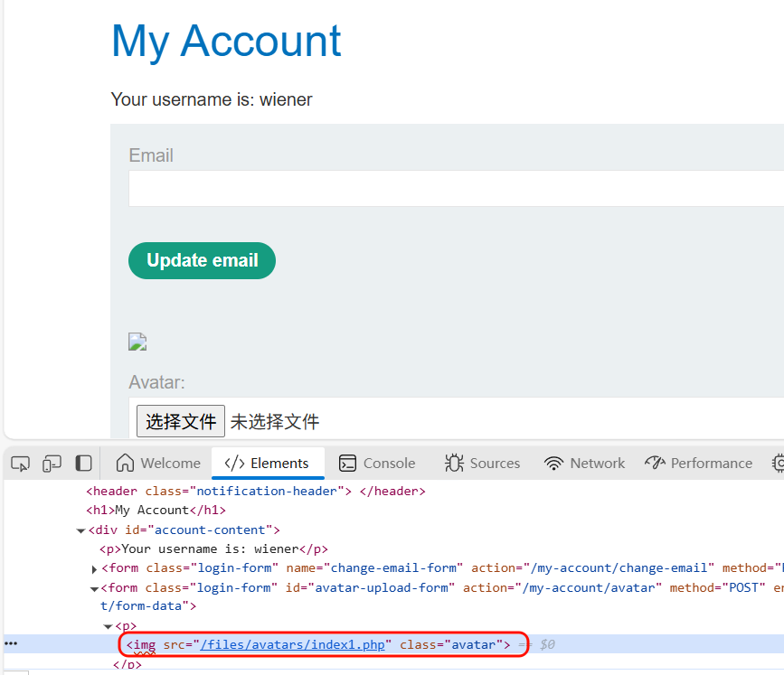This screenshot has height=675, width=784.
Task: Open the Console tab
Action: click(377, 464)
